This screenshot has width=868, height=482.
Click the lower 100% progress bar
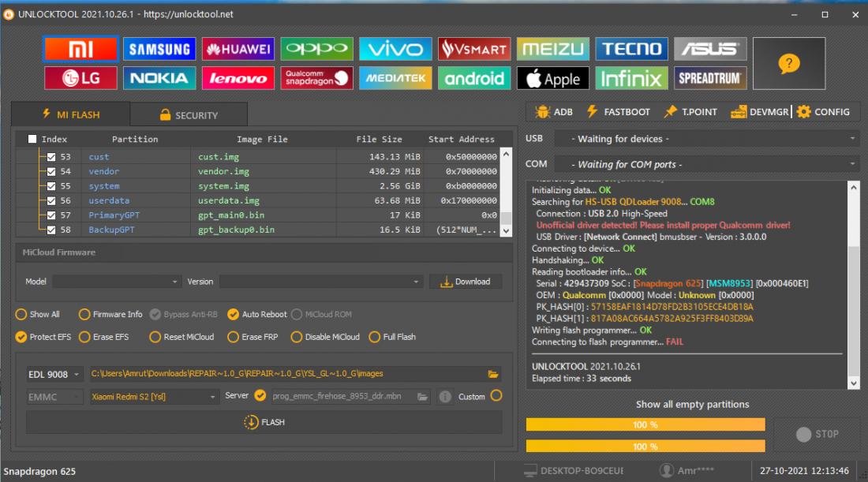click(x=645, y=446)
